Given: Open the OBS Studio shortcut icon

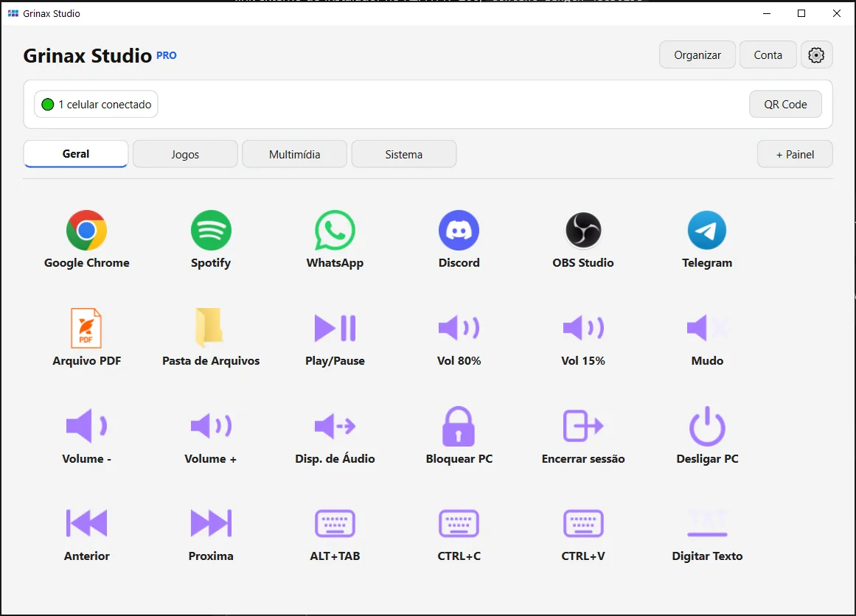Looking at the screenshot, I should (583, 230).
